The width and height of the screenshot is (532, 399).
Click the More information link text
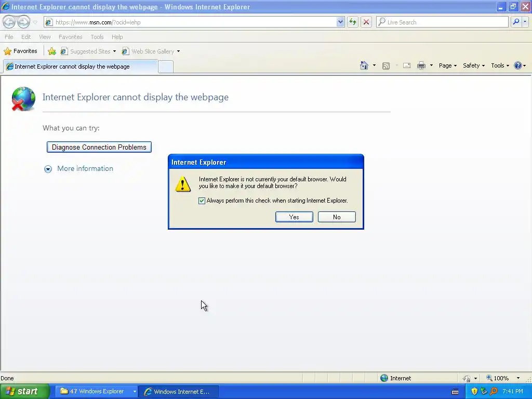pos(85,169)
